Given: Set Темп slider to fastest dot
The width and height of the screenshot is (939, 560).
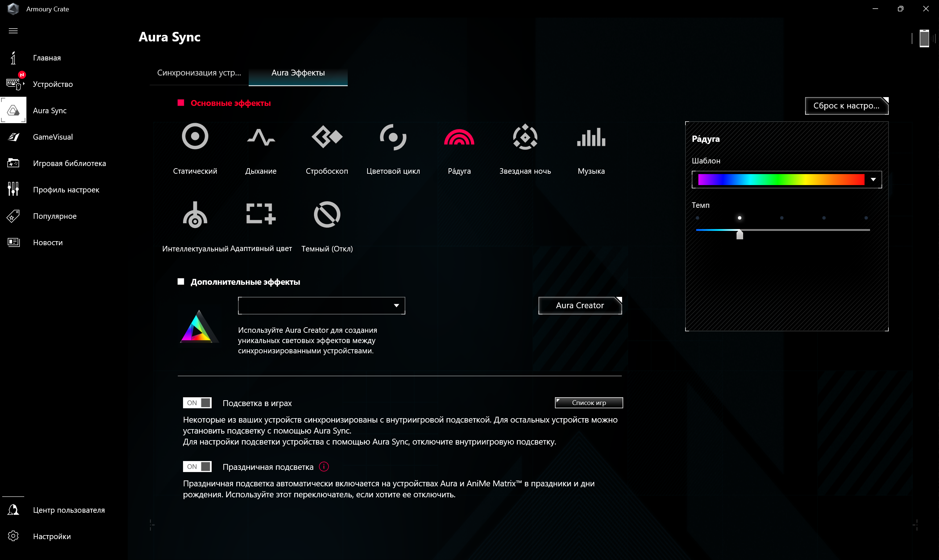Looking at the screenshot, I should 866,218.
